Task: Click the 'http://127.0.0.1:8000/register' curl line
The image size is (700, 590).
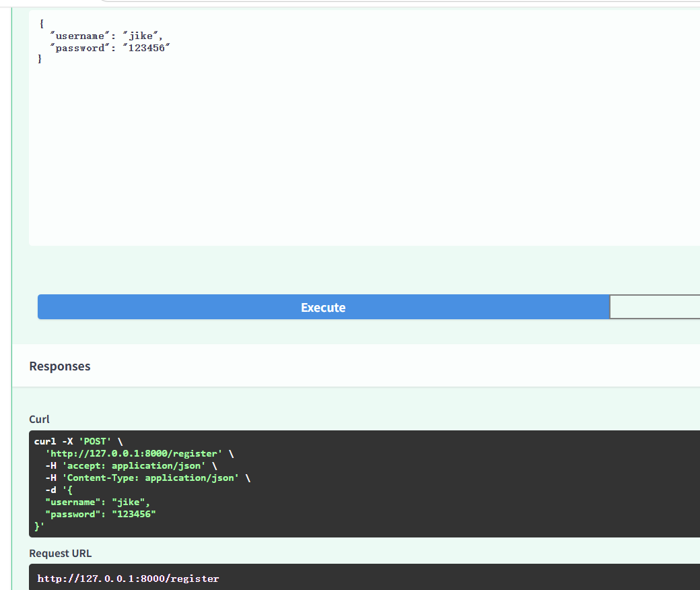Action: 139,453
